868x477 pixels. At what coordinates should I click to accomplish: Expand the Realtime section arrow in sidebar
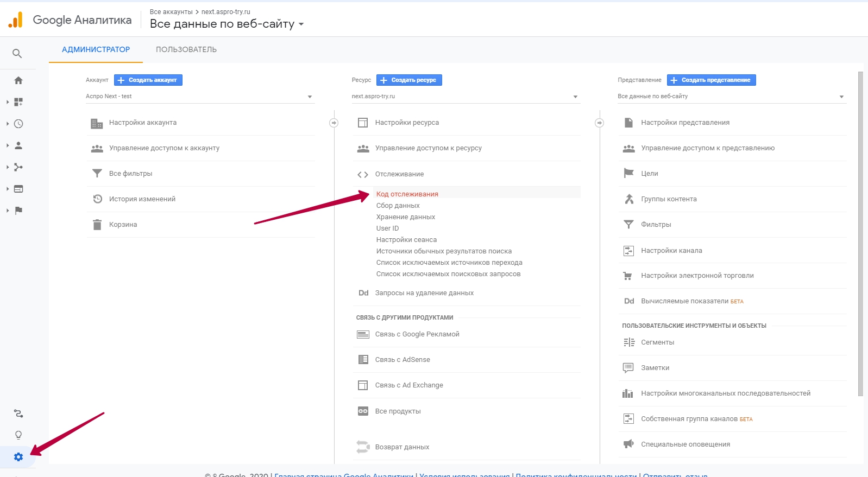[8, 124]
